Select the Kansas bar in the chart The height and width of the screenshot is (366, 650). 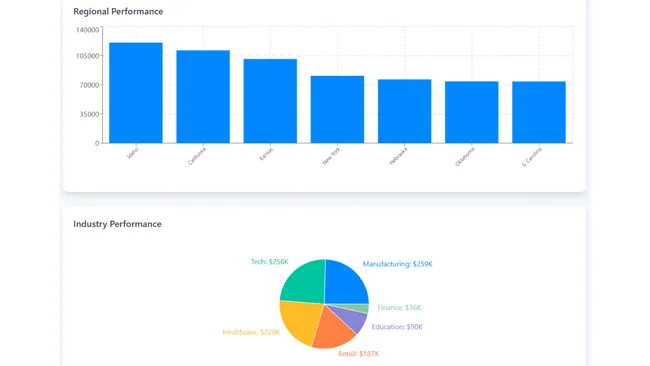270,101
